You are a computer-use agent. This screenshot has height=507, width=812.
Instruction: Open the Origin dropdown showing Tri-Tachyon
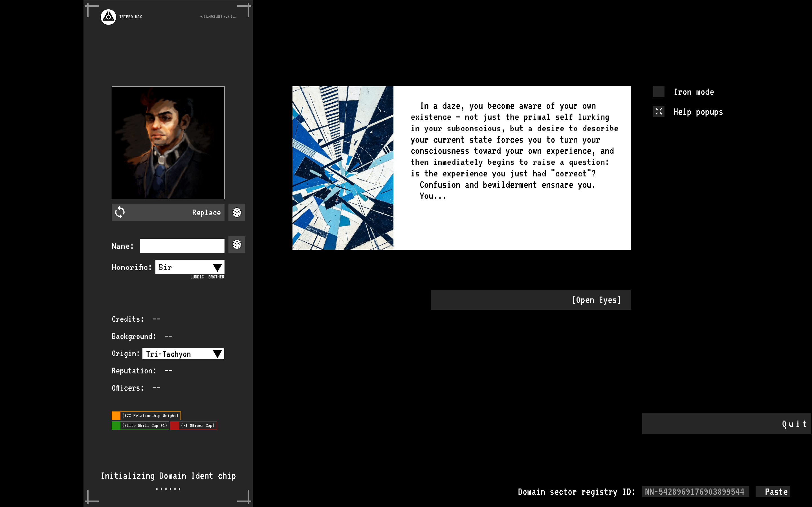click(x=183, y=354)
